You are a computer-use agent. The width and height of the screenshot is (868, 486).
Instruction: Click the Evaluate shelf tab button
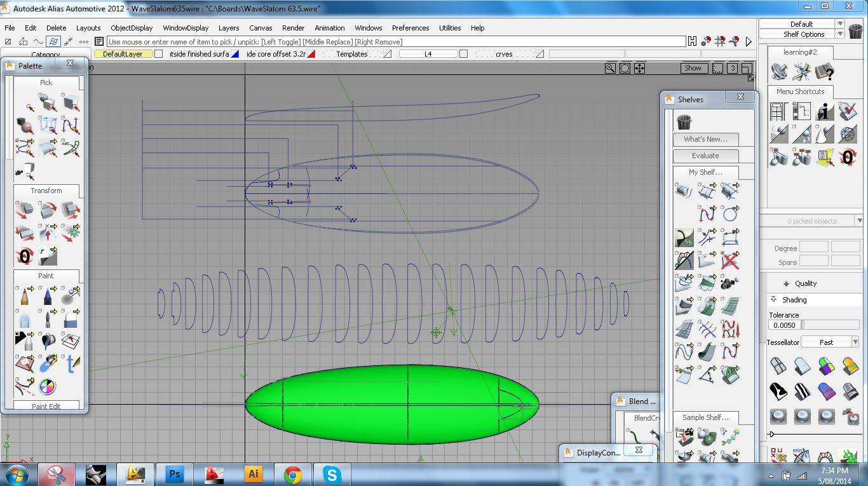tap(705, 156)
